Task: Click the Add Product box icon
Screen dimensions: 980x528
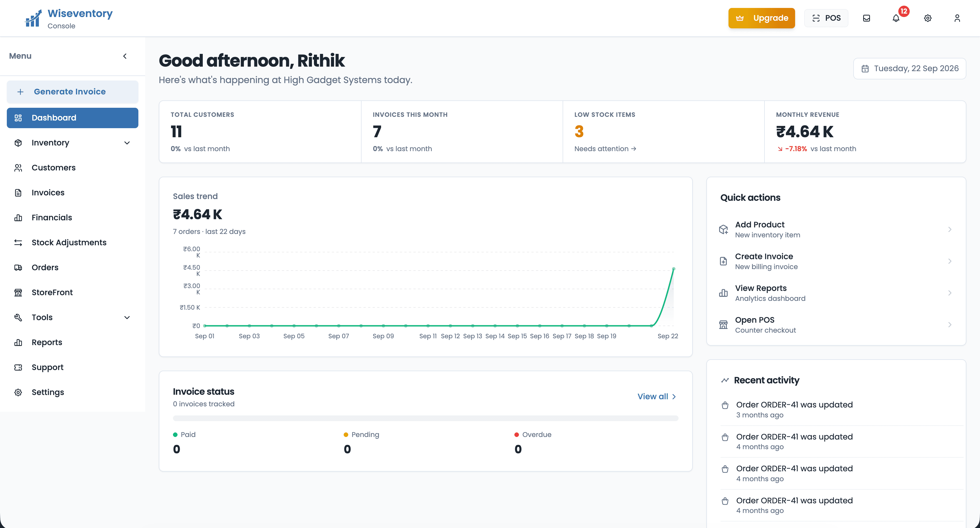Action: 723,229
